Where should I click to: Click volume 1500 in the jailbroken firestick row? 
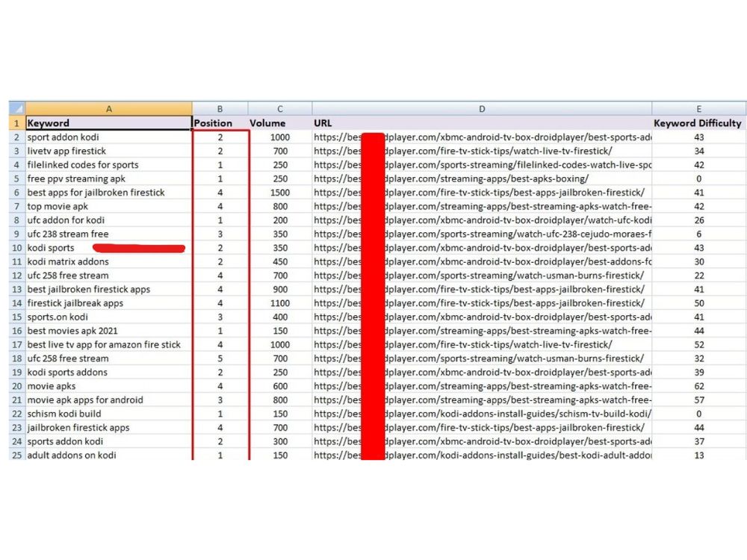pyautogui.click(x=280, y=193)
